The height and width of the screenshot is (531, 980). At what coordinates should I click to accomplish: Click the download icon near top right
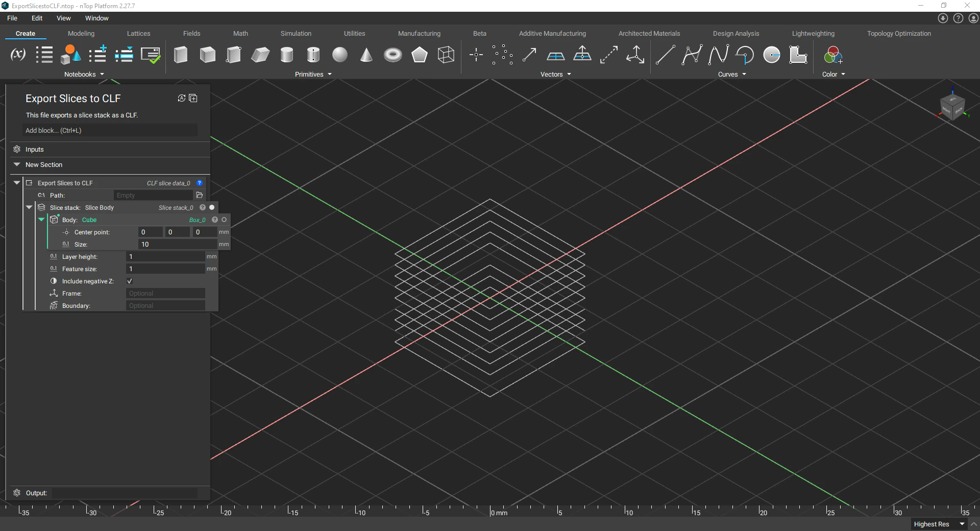click(x=943, y=18)
